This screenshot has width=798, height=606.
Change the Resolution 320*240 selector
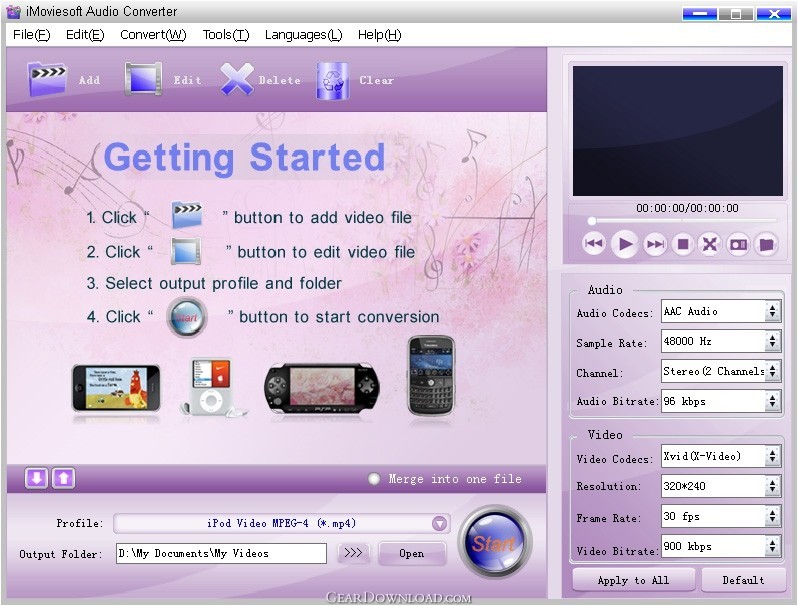point(721,486)
